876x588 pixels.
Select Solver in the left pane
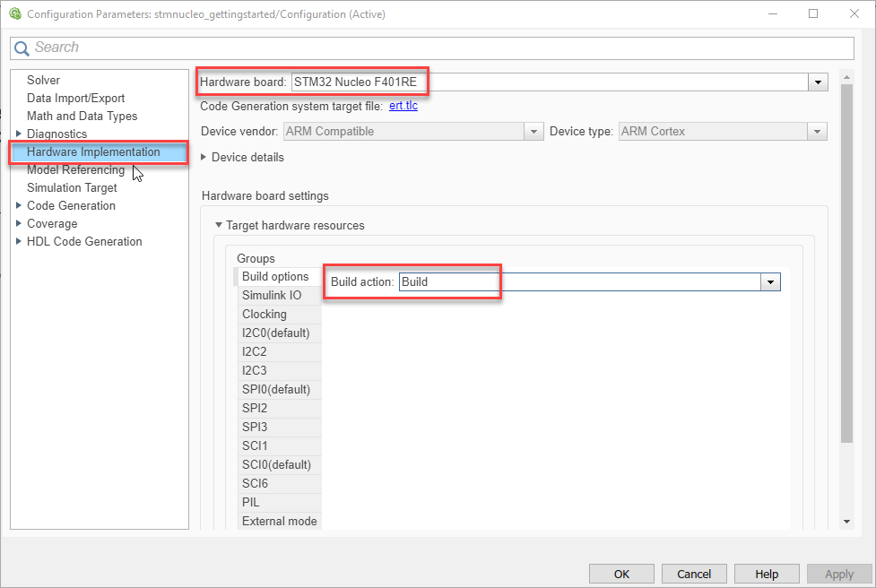click(x=43, y=80)
